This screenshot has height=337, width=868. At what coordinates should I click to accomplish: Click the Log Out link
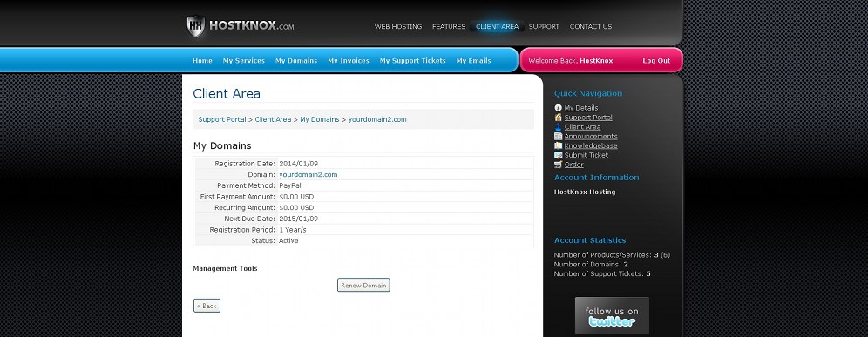[x=656, y=61]
